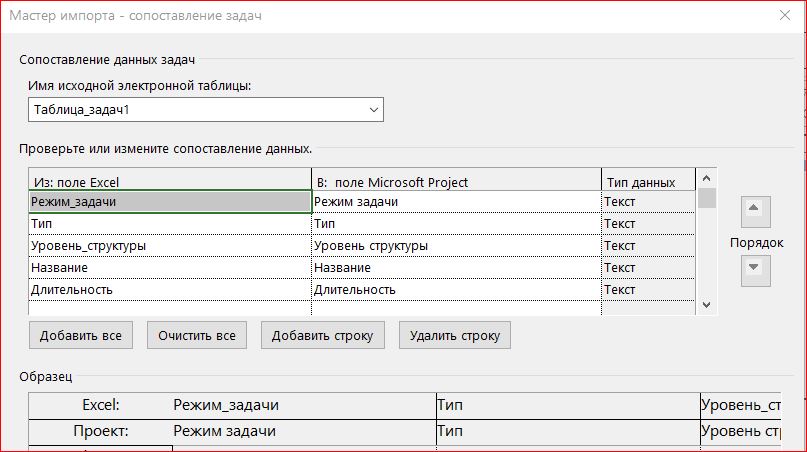Click the «Тип данных» column header
Screen dimensions: 807x452
[648, 182]
